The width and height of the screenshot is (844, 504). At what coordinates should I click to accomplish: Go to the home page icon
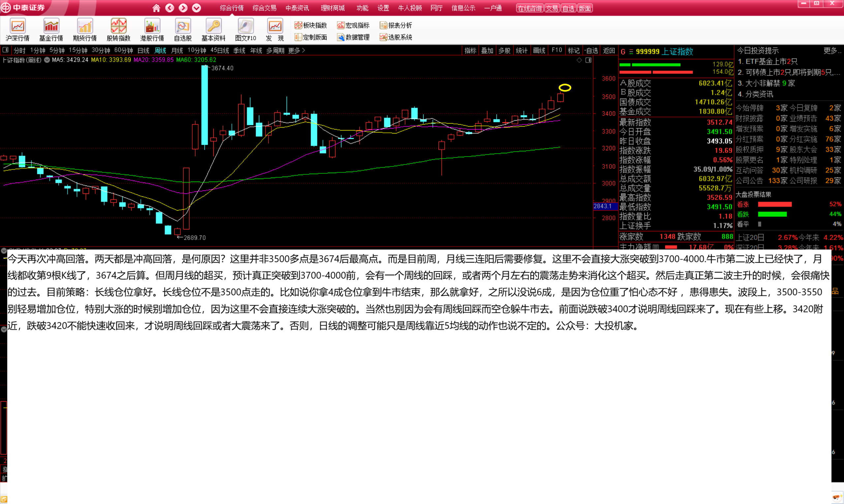[x=156, y=8]
